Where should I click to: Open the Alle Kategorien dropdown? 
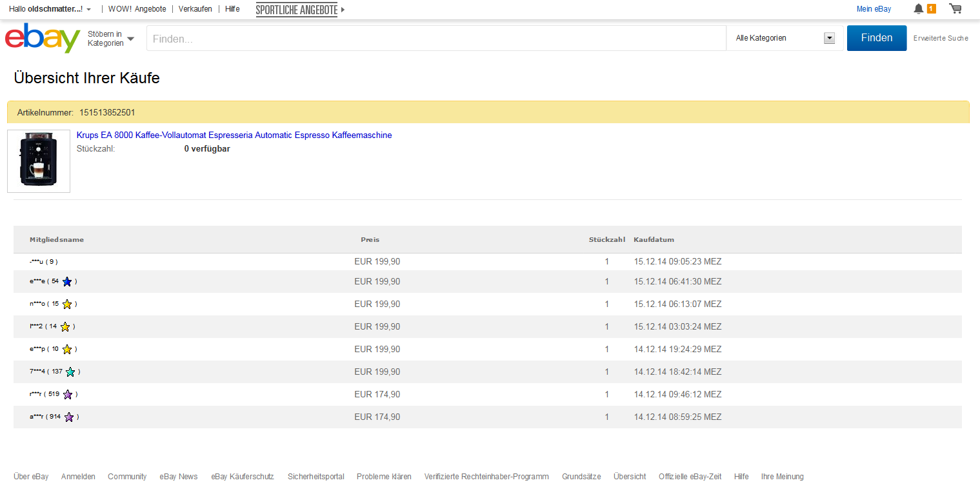click(785, 38)
